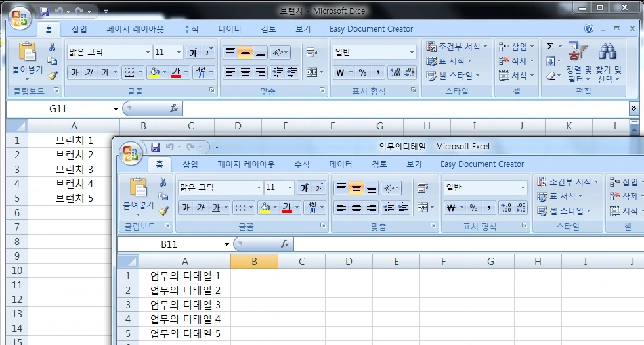Click 붙여넣기 paste icon in 브런치 window
644x345 pixels.
point(28,52)
